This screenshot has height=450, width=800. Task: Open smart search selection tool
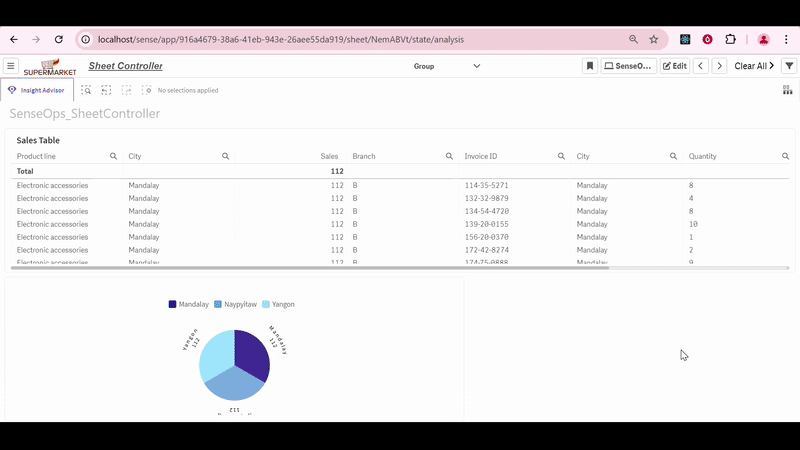(86, 90)
